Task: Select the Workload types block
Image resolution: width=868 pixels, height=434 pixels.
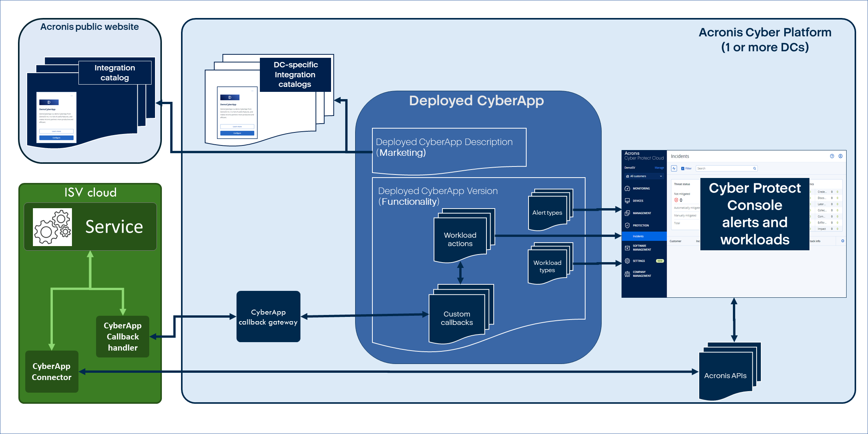Action: tap(550, 263)
